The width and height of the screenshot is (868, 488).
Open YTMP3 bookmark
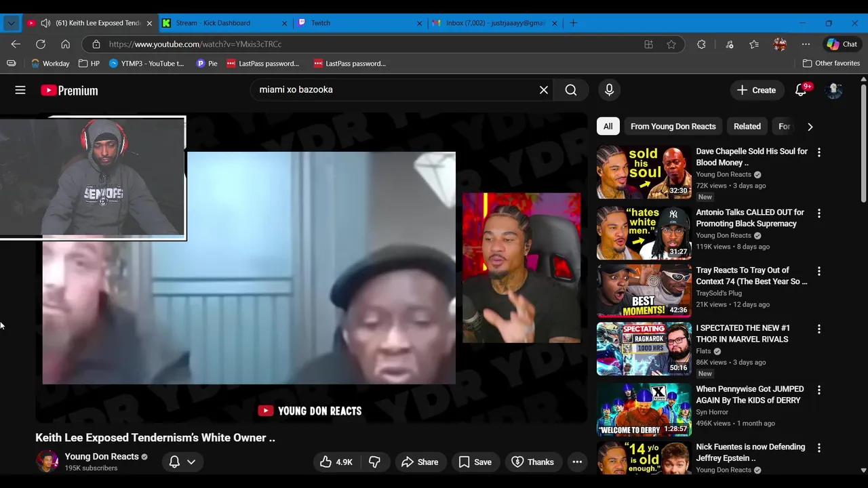click(x=146, y=63)
